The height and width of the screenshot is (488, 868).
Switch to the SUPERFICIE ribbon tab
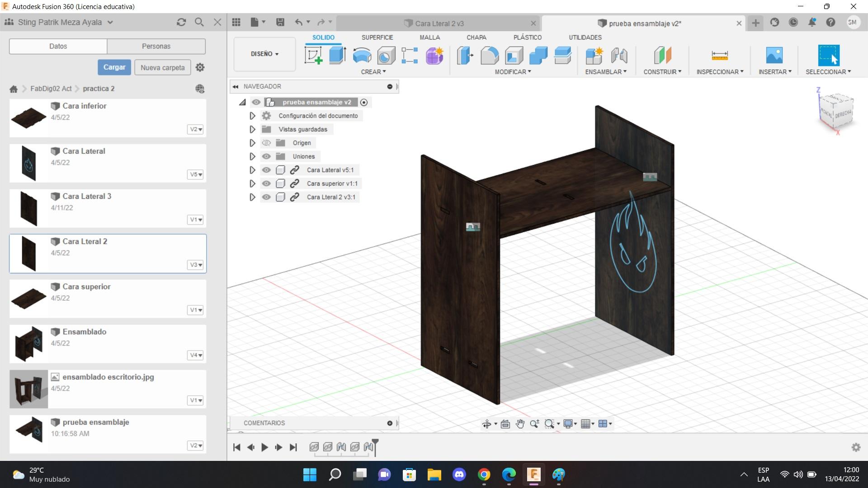tap(377, 38)
